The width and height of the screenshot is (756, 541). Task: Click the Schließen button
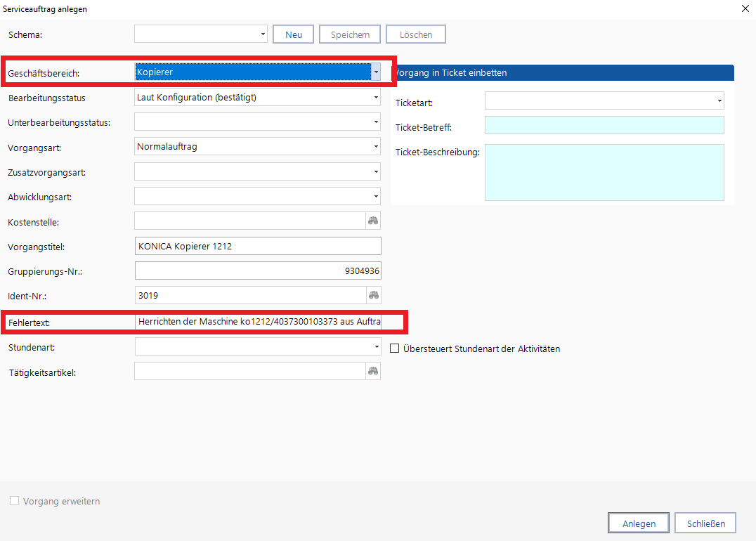[705, 523]
